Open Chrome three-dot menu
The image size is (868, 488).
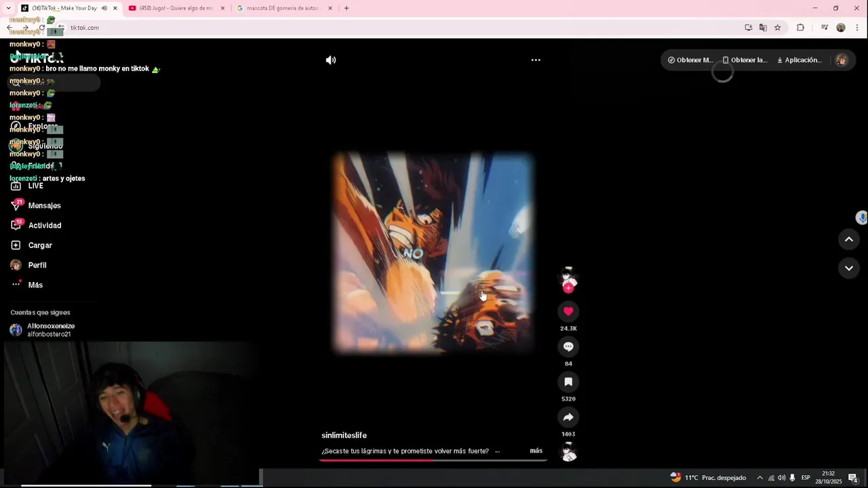[858, 28]
